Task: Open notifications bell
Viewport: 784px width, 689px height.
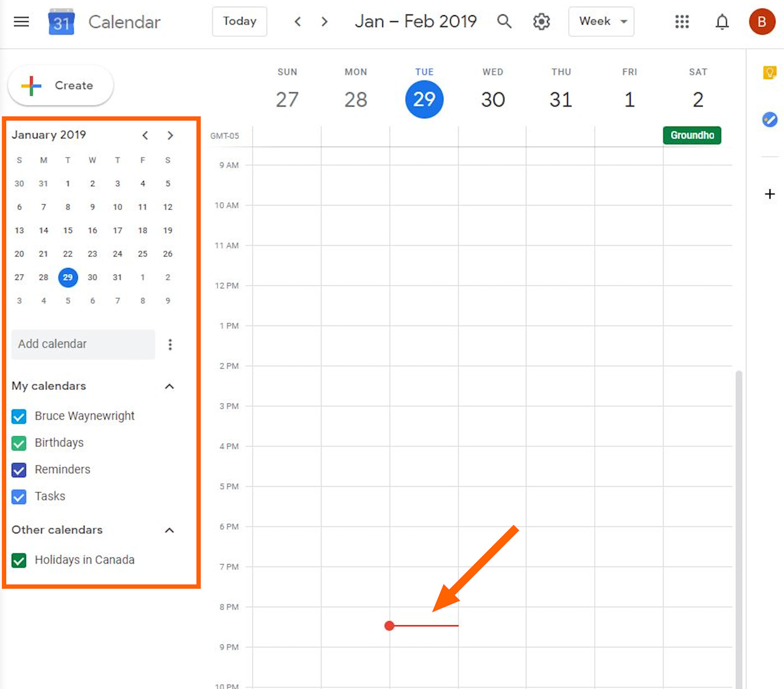Action: pos(722,21)
